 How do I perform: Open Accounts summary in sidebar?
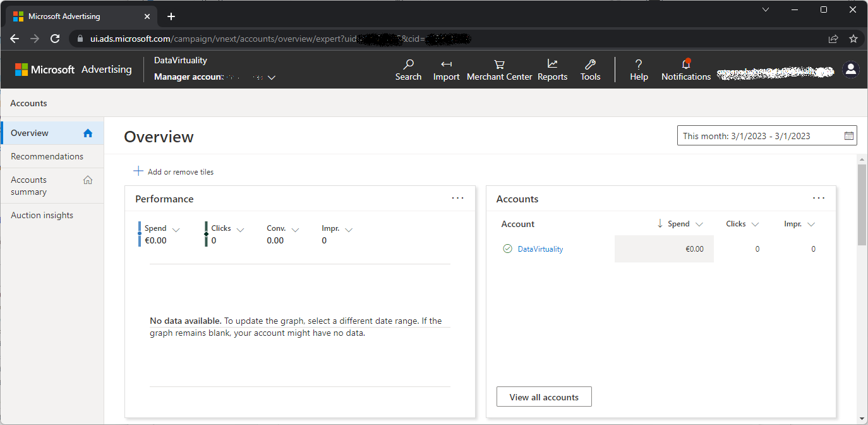29,186
